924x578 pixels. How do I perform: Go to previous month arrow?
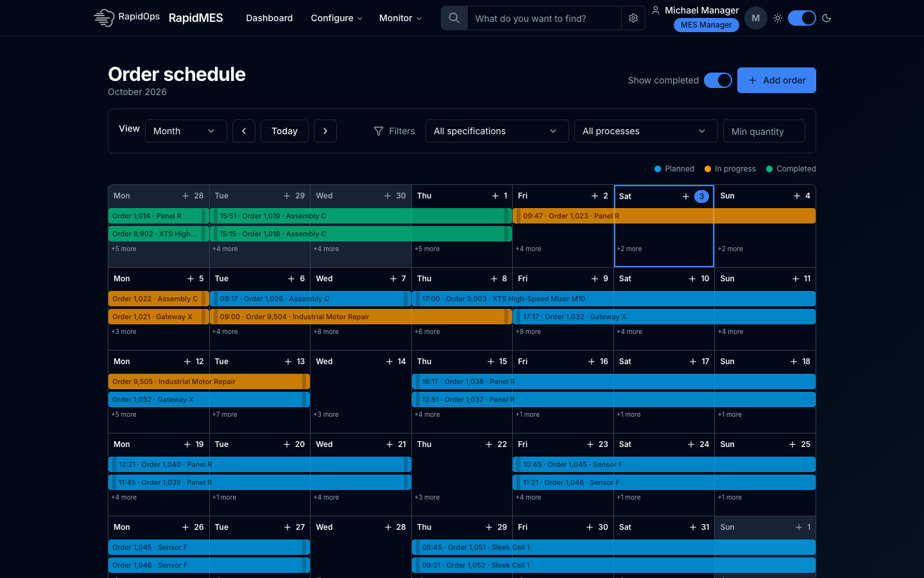[x=244, y=131]
